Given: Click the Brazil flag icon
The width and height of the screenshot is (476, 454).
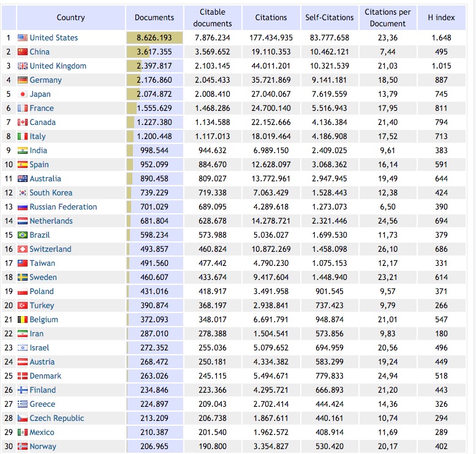Looking at the screenshot, I should (23, 235).
